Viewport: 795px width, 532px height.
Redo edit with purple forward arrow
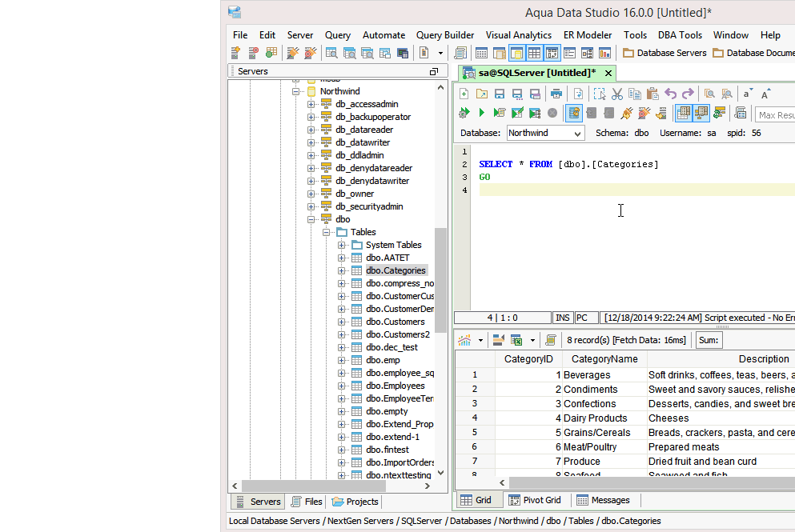point(688,94)
